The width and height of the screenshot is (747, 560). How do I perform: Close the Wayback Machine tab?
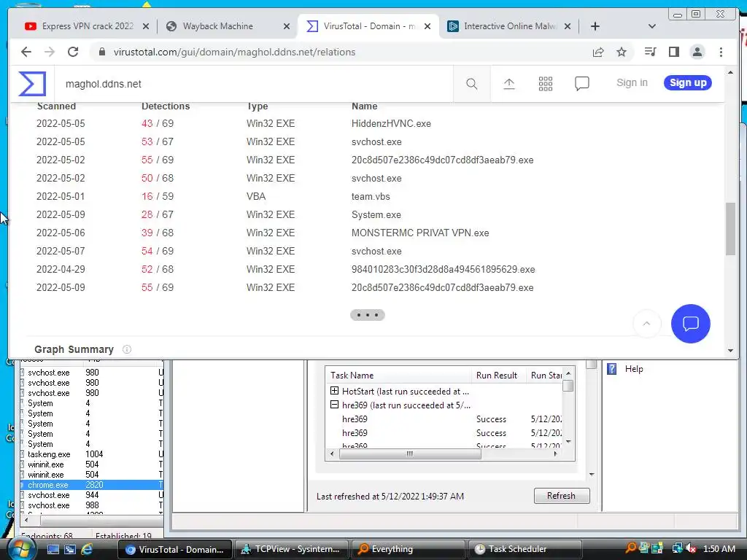tap(286, 26)
